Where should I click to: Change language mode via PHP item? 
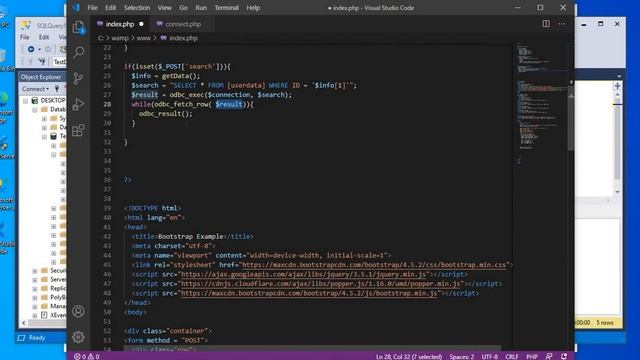coord(532,356)
